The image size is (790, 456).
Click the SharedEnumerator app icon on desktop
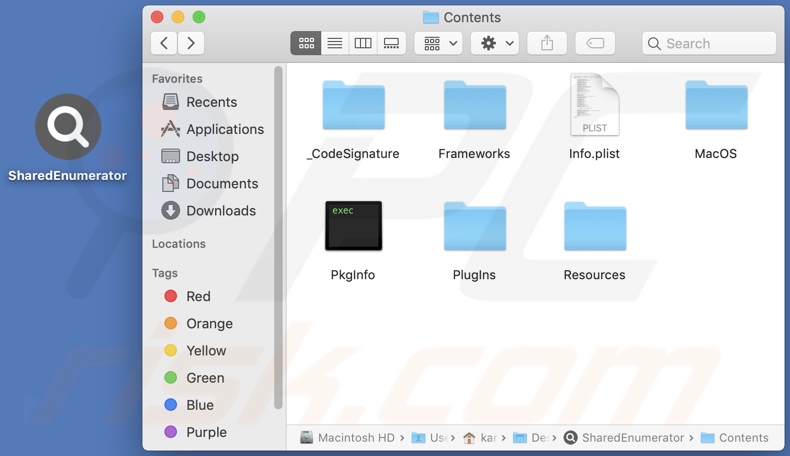(x=68, y=126)
